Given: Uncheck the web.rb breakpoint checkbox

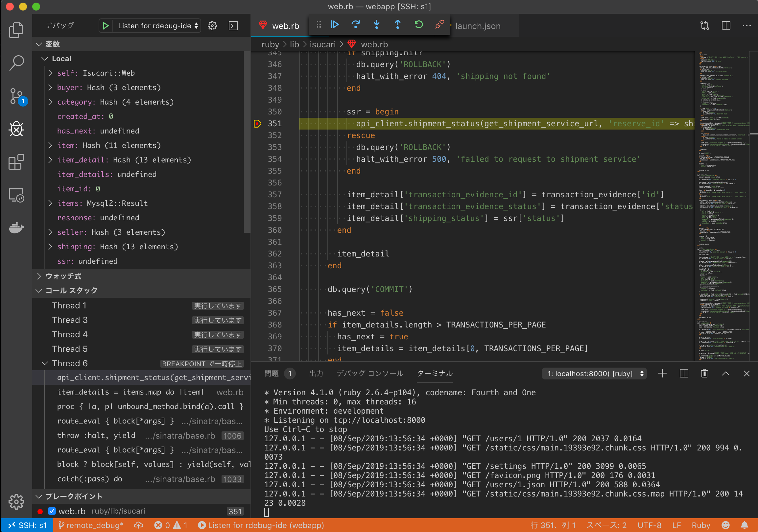Looking at the screenshot, I should coord(52,511).
